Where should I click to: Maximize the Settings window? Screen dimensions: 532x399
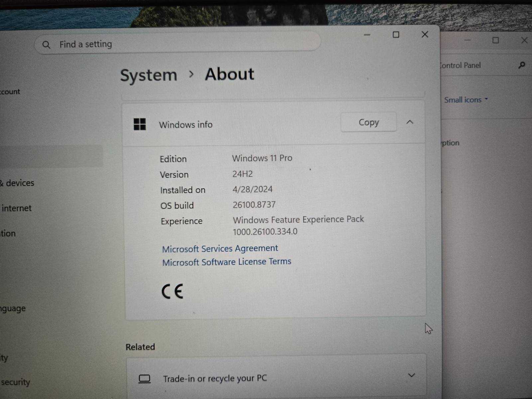(396, 35)
